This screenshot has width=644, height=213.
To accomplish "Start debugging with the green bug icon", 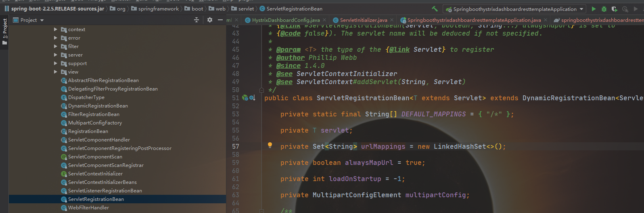I will 604,9.
